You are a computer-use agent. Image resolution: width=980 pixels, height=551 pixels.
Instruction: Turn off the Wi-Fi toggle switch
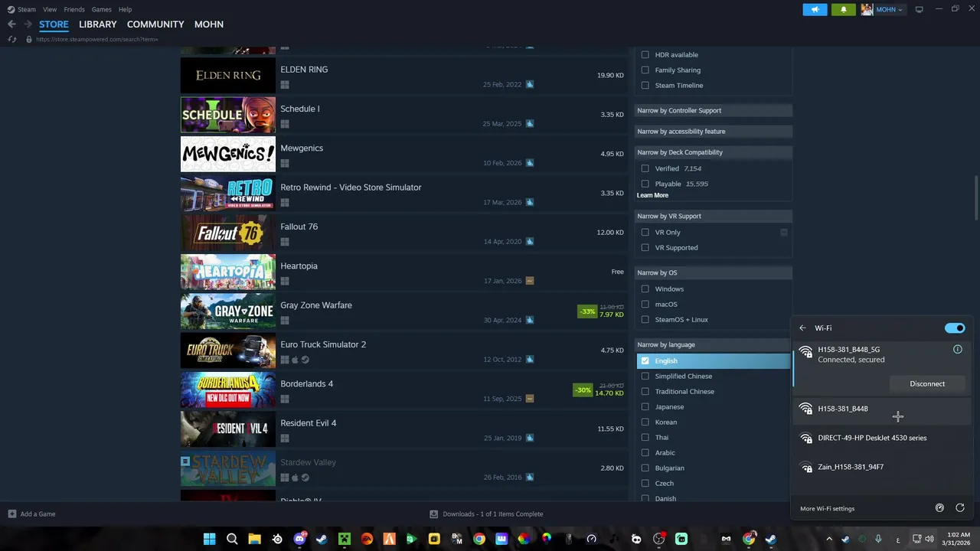[955, 328]
